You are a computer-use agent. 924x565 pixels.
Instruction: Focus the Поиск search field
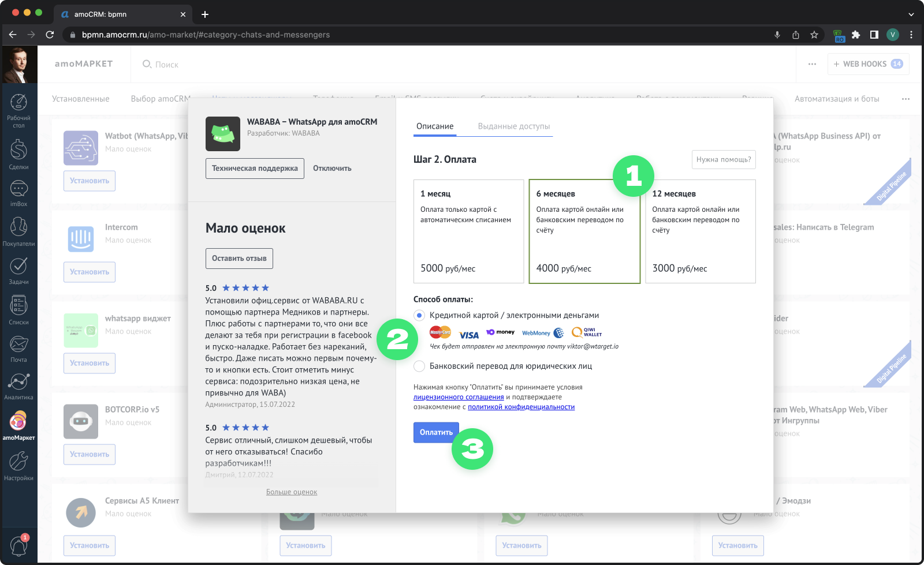coord(166,65)
